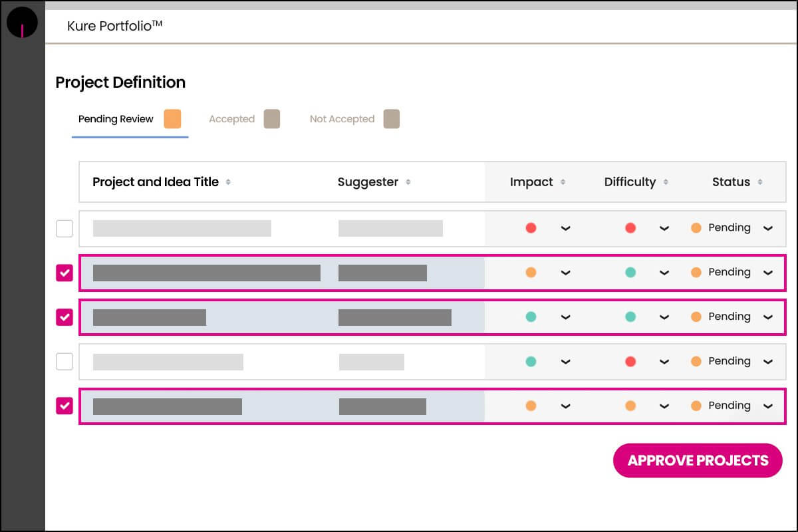
Task: Open the Not Accepted tab
Action: pos(341,118)
